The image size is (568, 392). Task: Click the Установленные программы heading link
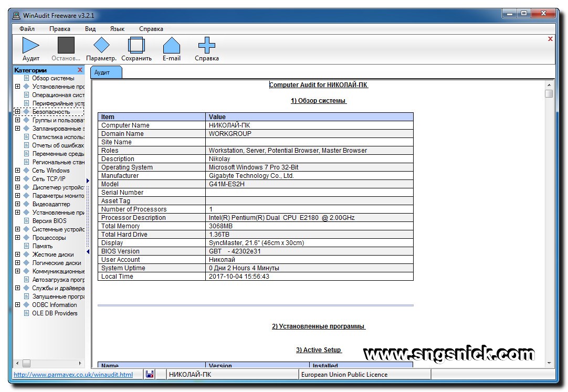pos(319,326)
